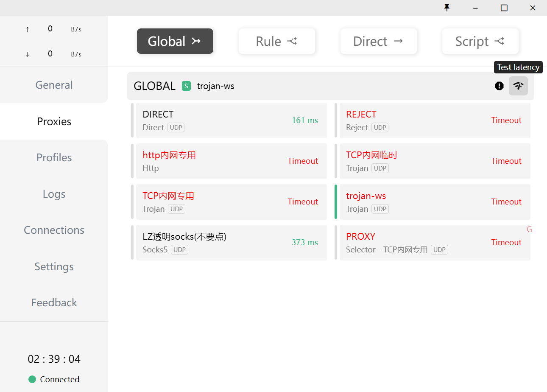This screenshot has height=392, width=547.
Task: Click the green Connected status dot
Action: (32, 379)
